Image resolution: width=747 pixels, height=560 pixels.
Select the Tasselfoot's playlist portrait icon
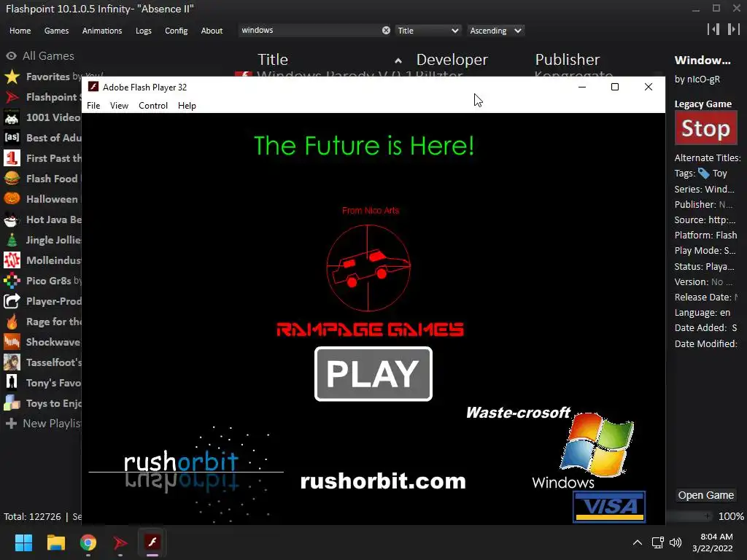click(12, 362)
